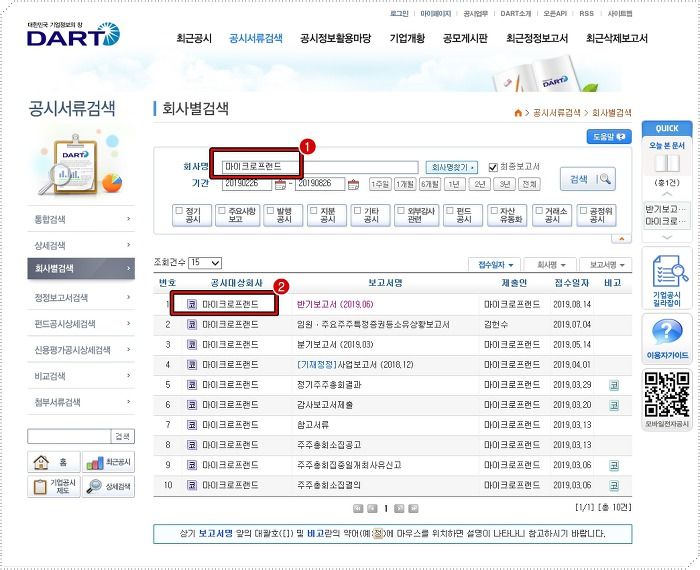Check the 외부감사 관련 checkbox

click(401, 211)
